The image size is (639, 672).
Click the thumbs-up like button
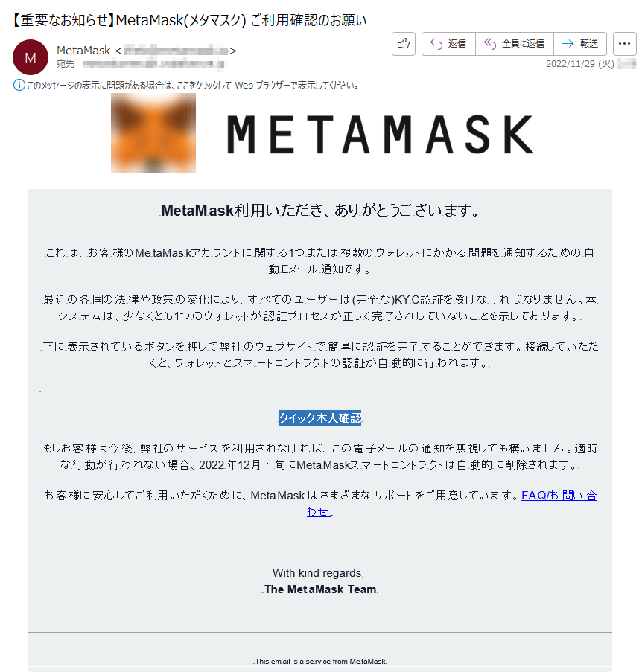[x=404, y=44]
